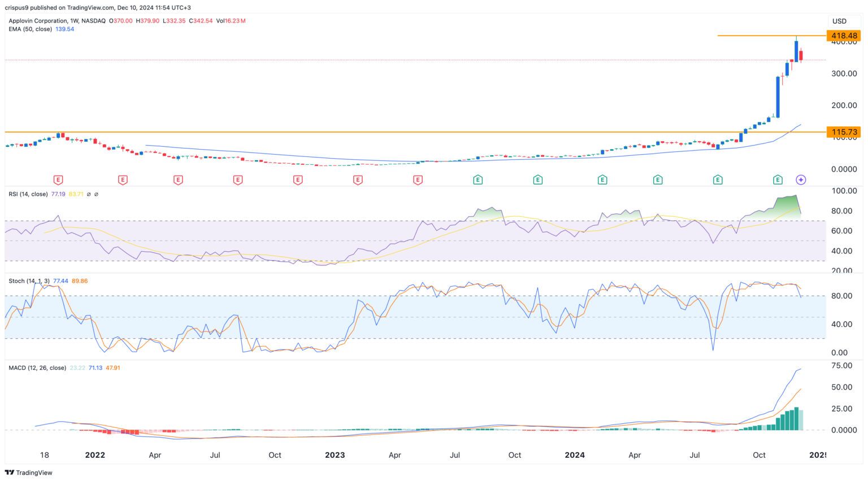Click the orange 418.48 price label
This screenshot has width=868, height=481.
[x=844, y=36]
